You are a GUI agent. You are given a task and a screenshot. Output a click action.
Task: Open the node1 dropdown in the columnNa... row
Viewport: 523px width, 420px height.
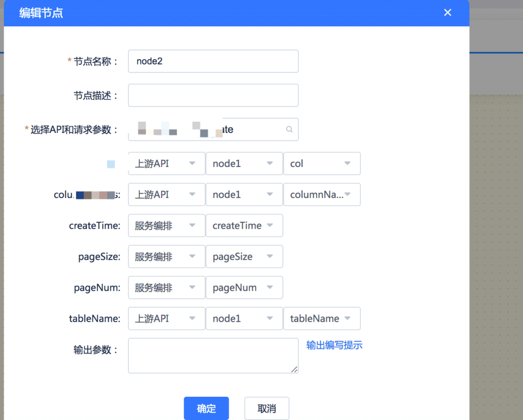coord(244,195)
